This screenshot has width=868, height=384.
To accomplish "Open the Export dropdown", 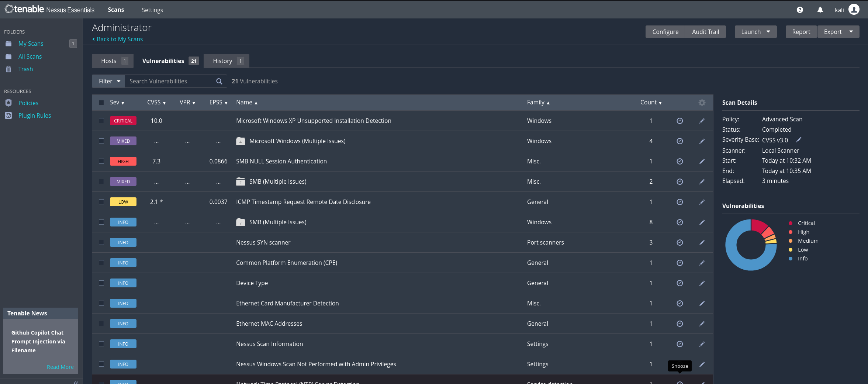I will 838,32.
